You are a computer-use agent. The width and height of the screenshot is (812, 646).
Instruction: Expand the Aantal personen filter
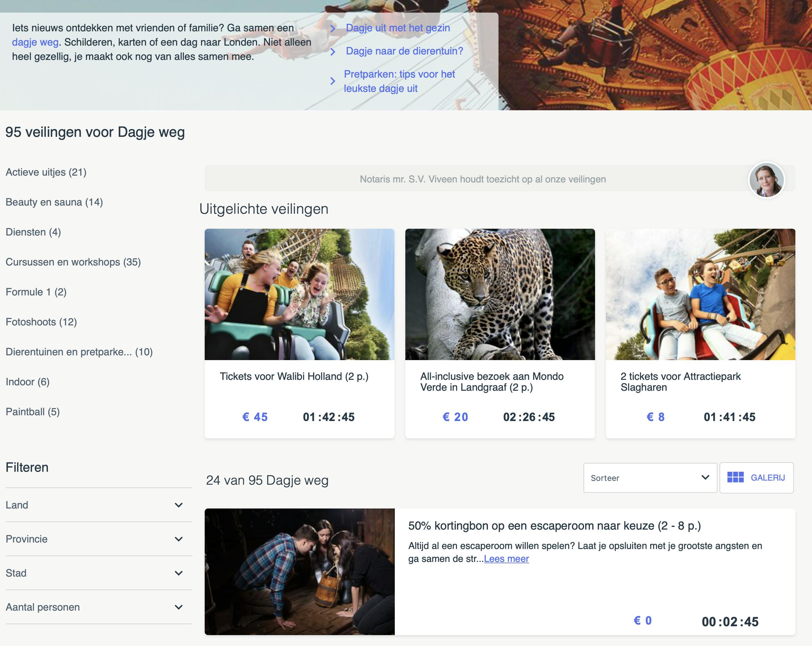(x=179, y=607)
